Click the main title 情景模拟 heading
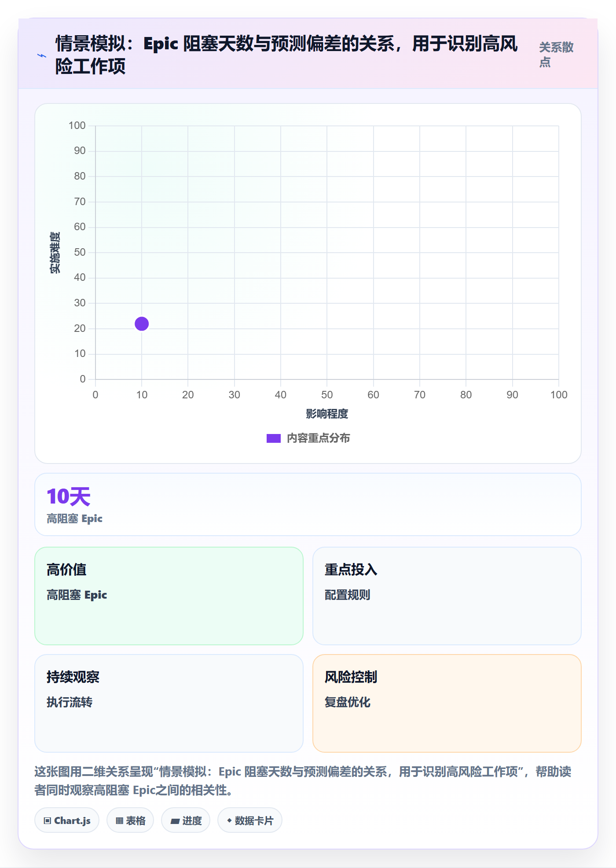This screenshot has width=616, height=868. tap(286, 55)
